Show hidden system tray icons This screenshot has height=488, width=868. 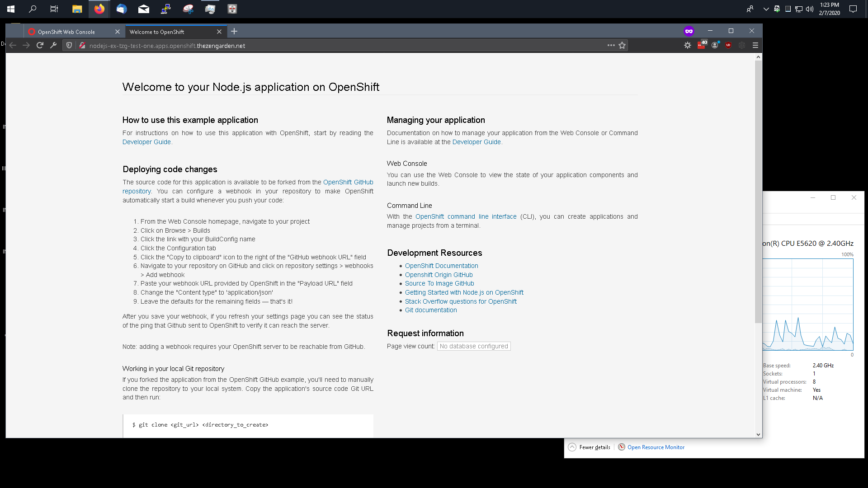[766, 9]
